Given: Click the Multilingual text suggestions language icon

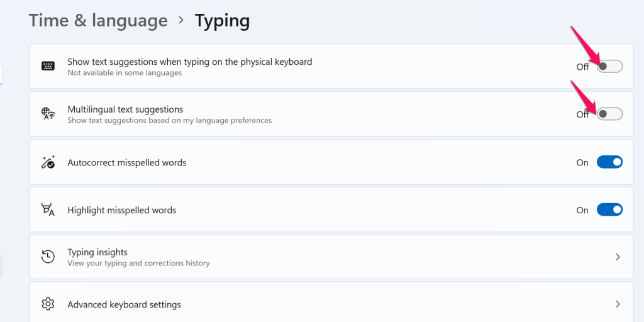Looking at the screenshot, I should click(48, 114).
